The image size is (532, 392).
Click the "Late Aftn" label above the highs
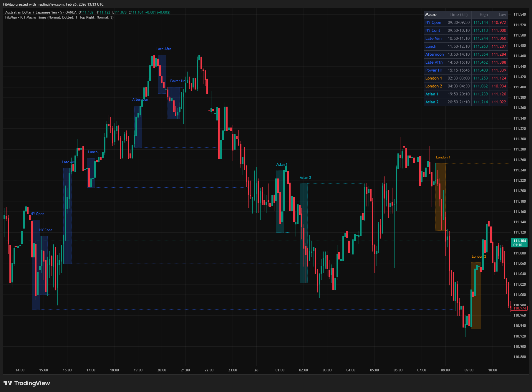tap(164, 49)
